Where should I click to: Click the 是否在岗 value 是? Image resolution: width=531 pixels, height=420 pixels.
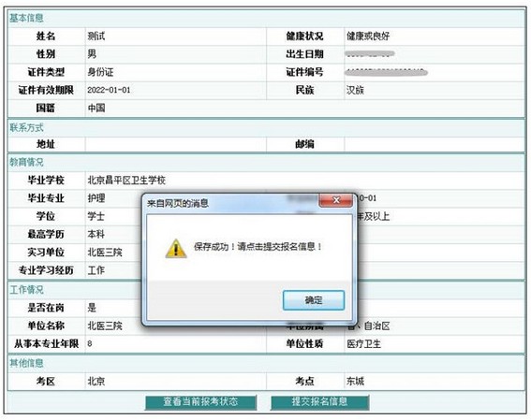(92, 308)
